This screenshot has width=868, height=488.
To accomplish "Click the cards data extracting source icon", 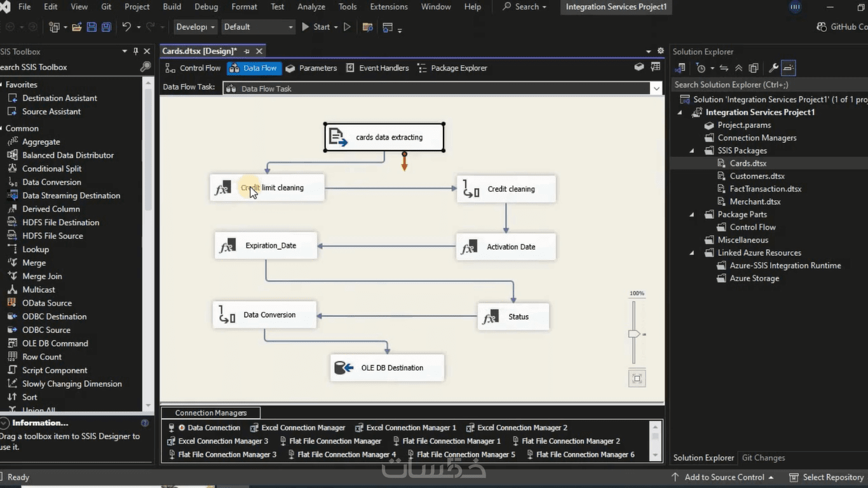I will pos(338,137).
